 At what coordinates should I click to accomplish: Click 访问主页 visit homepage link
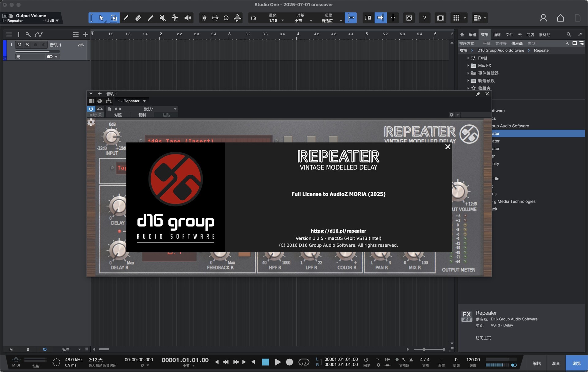(483, 338)
